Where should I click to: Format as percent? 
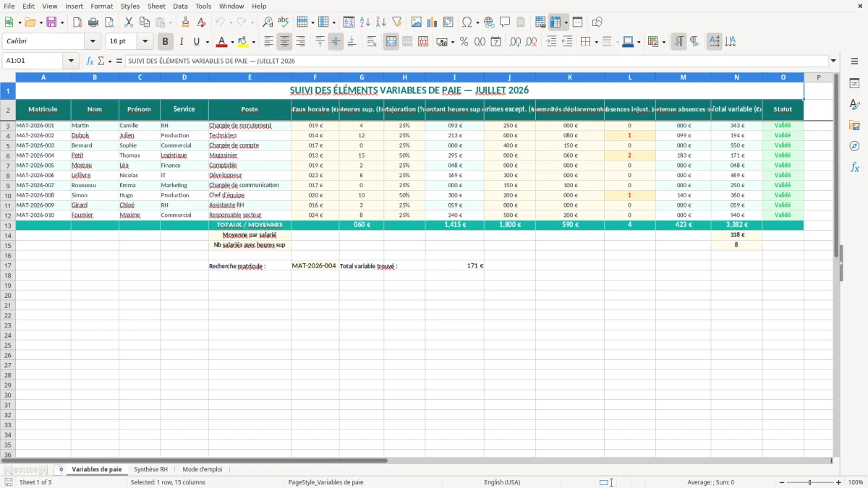coord(464,42)
